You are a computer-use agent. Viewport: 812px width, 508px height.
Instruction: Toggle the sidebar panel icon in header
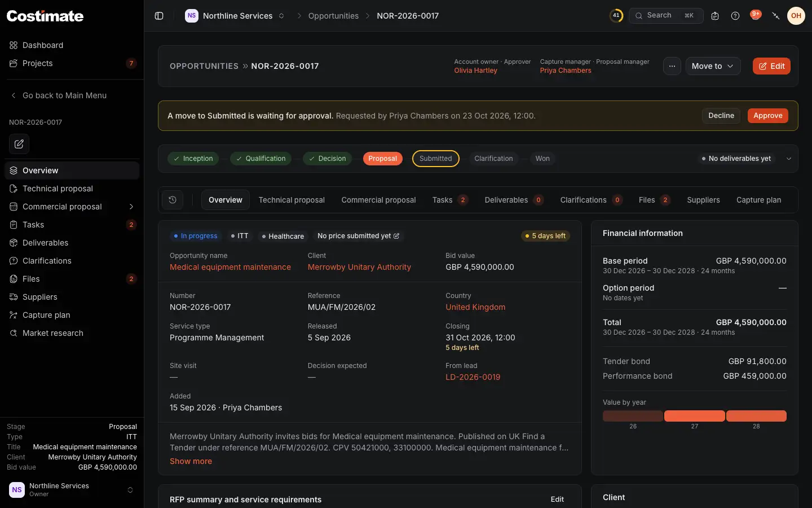click(x=159, y=16)
